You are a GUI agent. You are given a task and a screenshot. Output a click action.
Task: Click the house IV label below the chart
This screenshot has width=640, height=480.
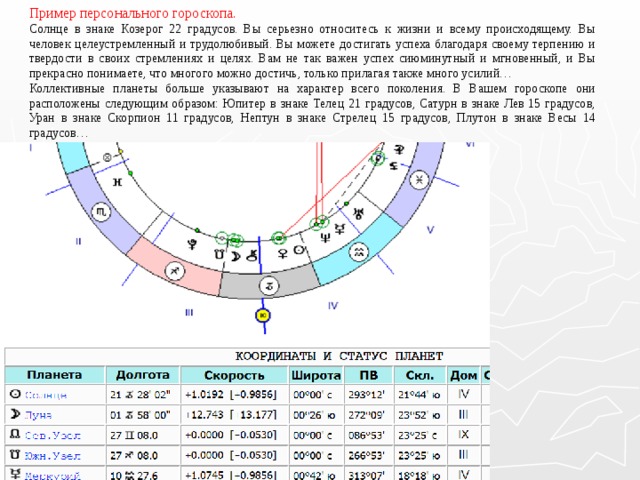(333, 305)
